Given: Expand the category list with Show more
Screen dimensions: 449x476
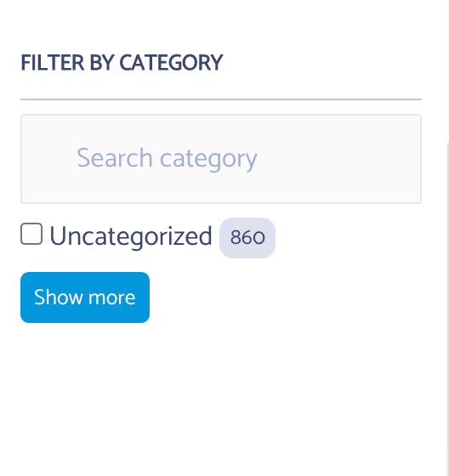Looking at the screenshot, I should 85,297.
